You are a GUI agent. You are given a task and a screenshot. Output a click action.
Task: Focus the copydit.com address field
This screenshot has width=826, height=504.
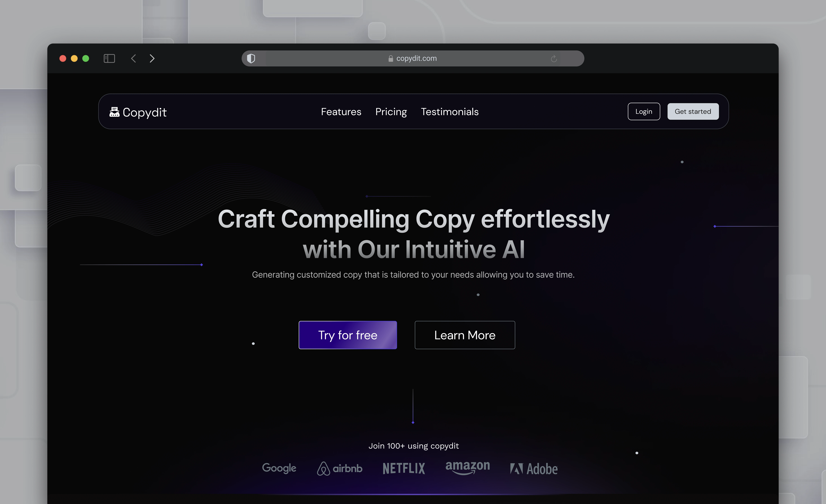413,58
